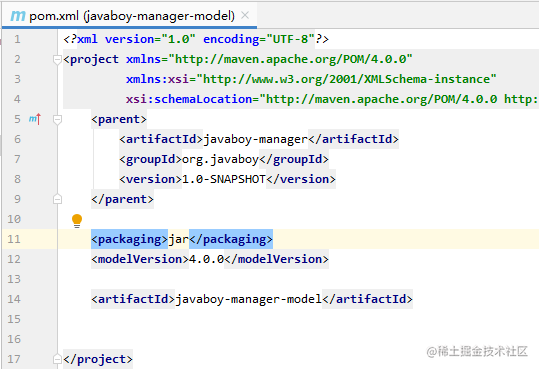Click the XMLSchema-instance URL on line 3
This screenshot has height=369, width=539.
[x=346, y=79]
